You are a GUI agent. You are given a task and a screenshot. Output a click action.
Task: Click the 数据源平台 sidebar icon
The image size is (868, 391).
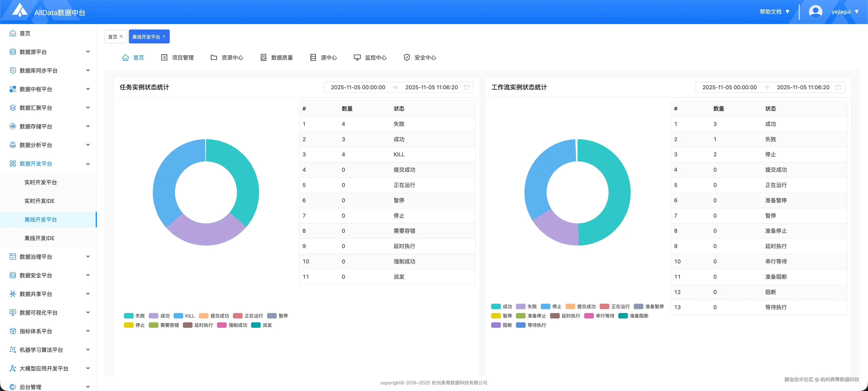(13, 52)
